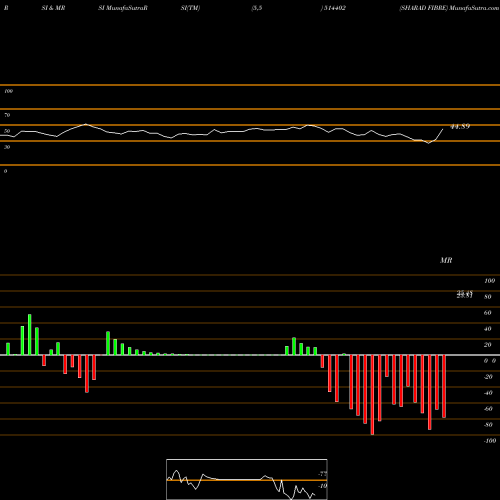Click the RSI line's final upward tip
500x500 pixels.
click(x=443, y=129)
